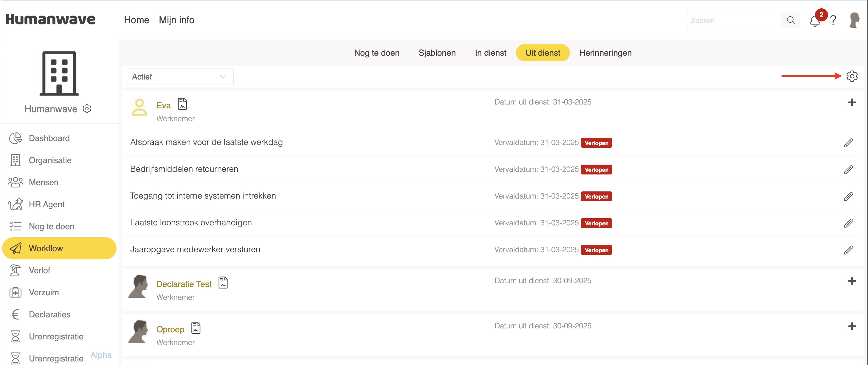Open Eva's employee profile link
The width and height of the screenshot is (868, 365).
click(x=163, y=106)
